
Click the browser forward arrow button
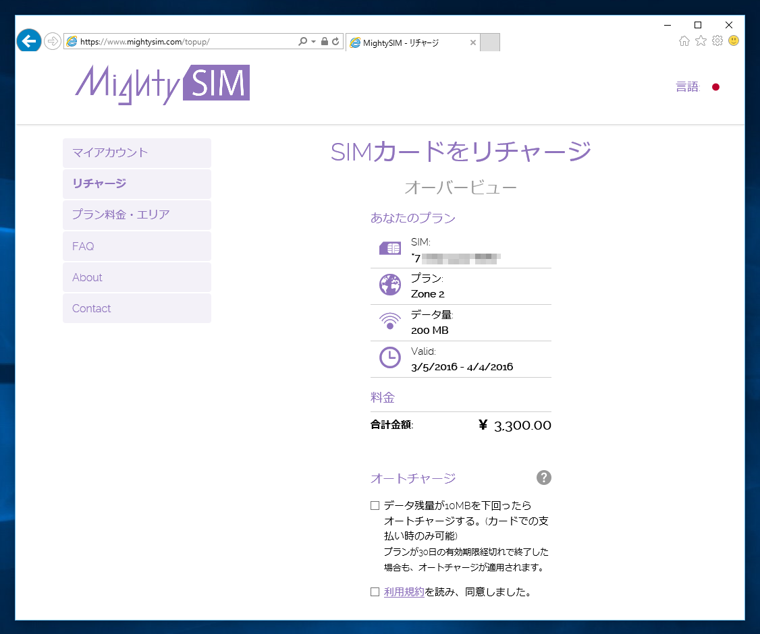[x=52, y=41]
